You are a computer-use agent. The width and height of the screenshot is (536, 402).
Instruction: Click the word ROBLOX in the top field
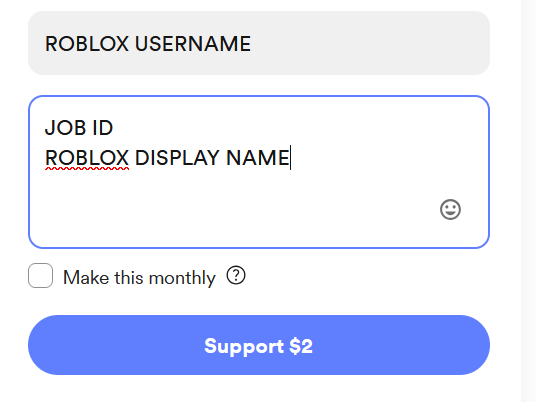click(87, 44)
